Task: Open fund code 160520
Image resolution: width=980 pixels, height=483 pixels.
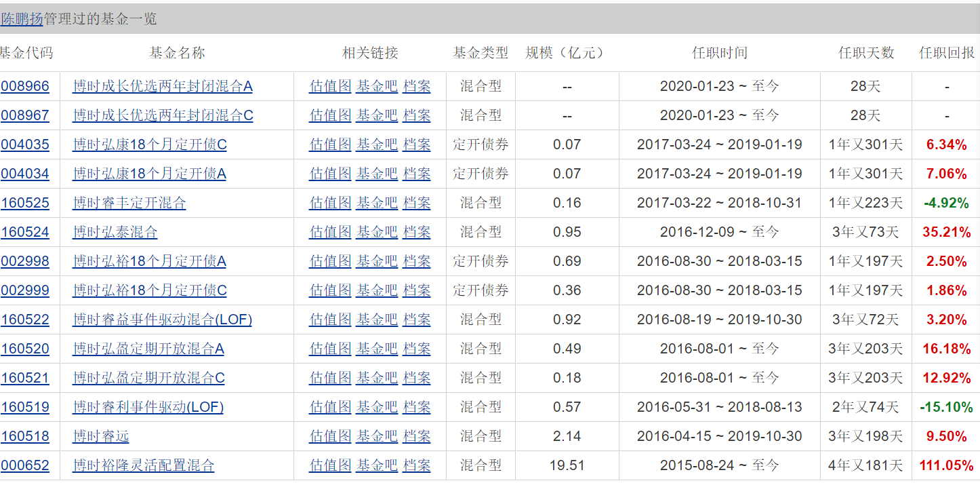Action: tap(25, 349)
